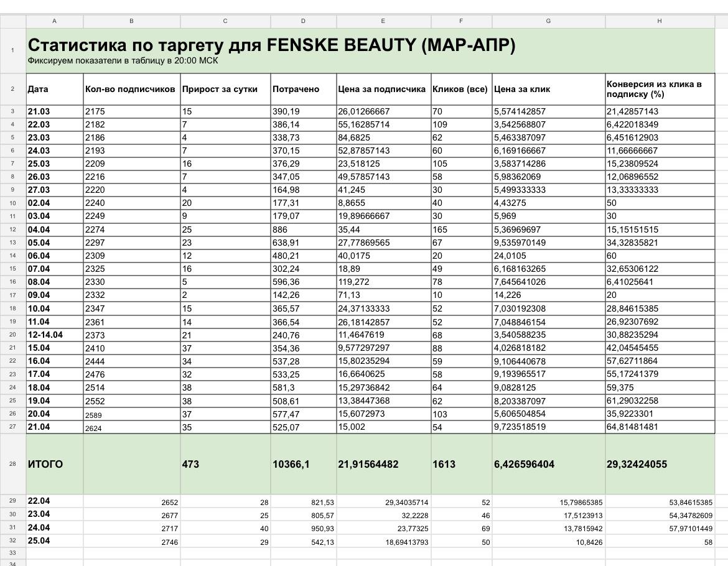This screenshot has width=728, height=566.
Task: Select spent cell '596,36'
Action: click(304, 282)
